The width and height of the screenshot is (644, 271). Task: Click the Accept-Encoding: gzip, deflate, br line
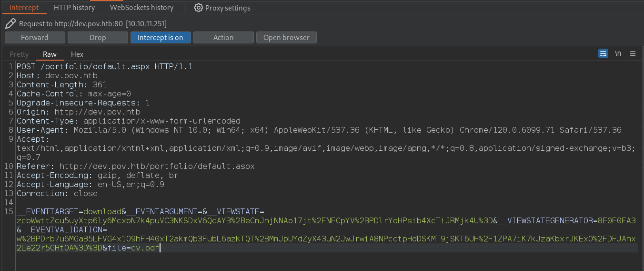[98, 176]
